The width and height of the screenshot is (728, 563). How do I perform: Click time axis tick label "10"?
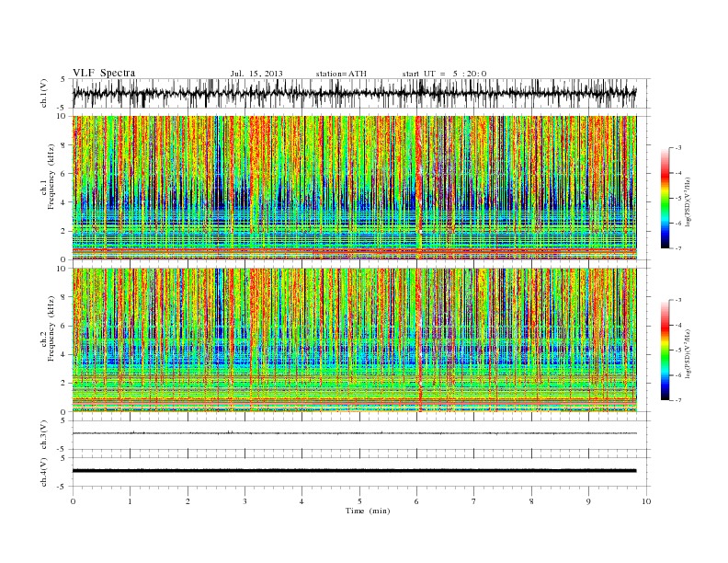[x=646, y=501]
